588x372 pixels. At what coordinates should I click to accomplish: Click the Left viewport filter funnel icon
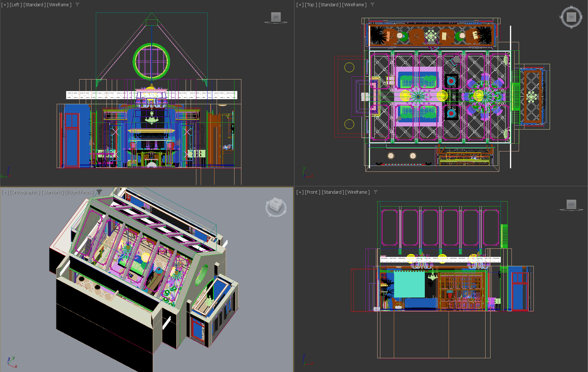point(77,5)
